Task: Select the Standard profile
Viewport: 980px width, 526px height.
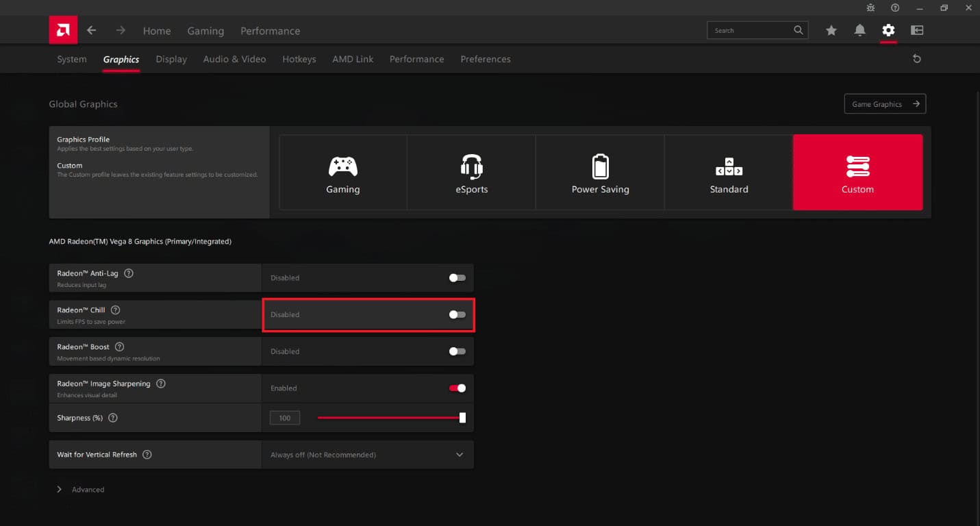Action: (729, 172)
